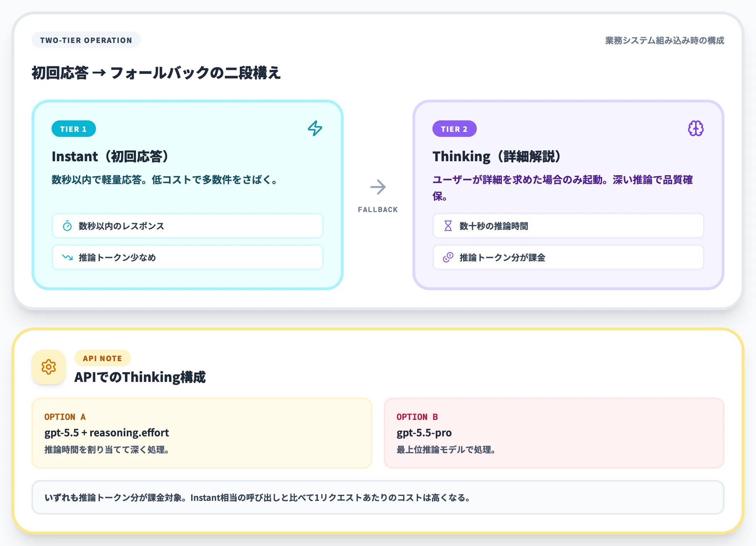Click the note starting いずれも推論トークン分が課金対象
This screenshot has height=546, width=756.
pos(257,498)
